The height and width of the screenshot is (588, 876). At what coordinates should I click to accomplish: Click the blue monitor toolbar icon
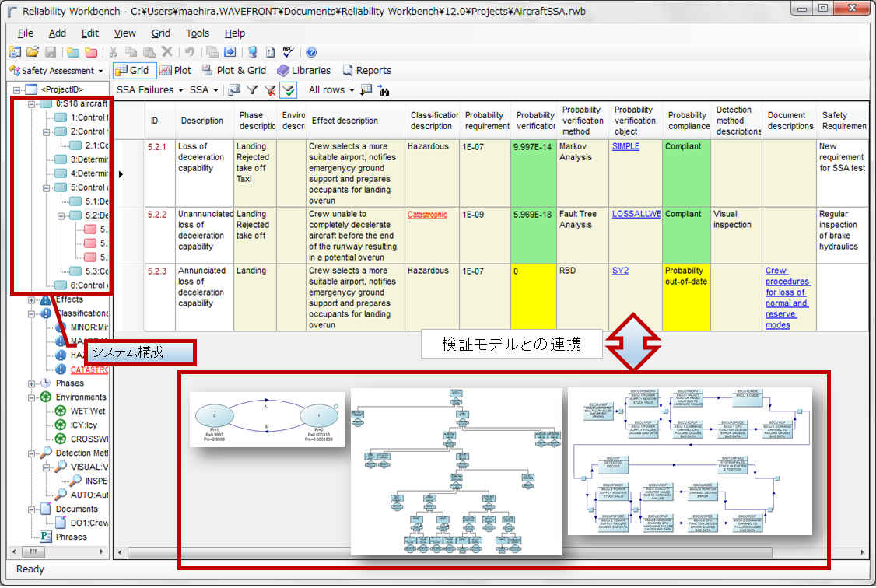point(253,52)
